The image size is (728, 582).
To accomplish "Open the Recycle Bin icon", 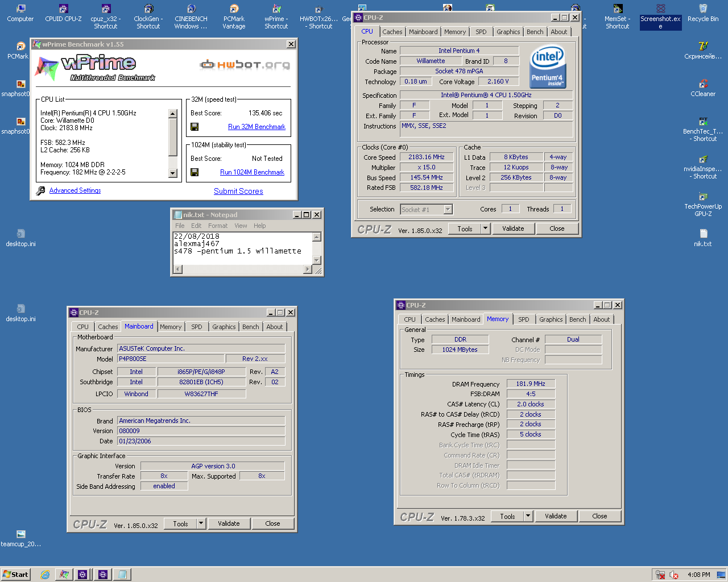I will click(x=703, y=14).
